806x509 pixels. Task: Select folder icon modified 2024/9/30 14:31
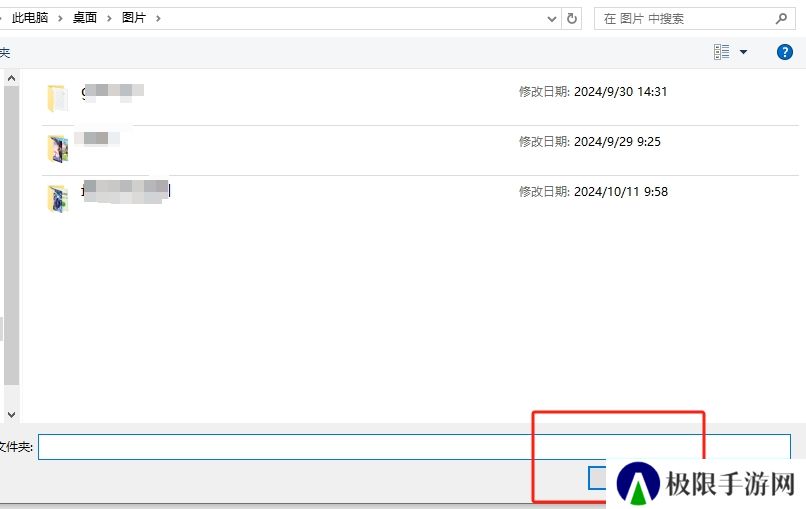58,98
